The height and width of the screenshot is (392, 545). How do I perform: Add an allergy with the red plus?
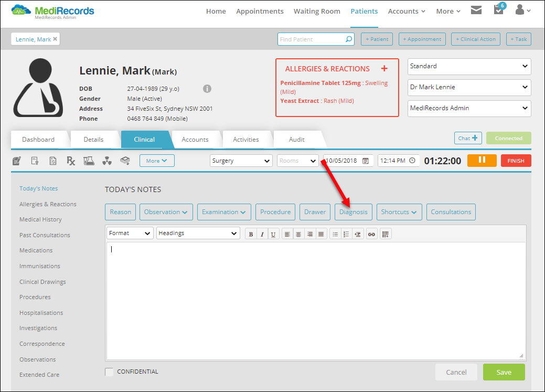(384, 69)
